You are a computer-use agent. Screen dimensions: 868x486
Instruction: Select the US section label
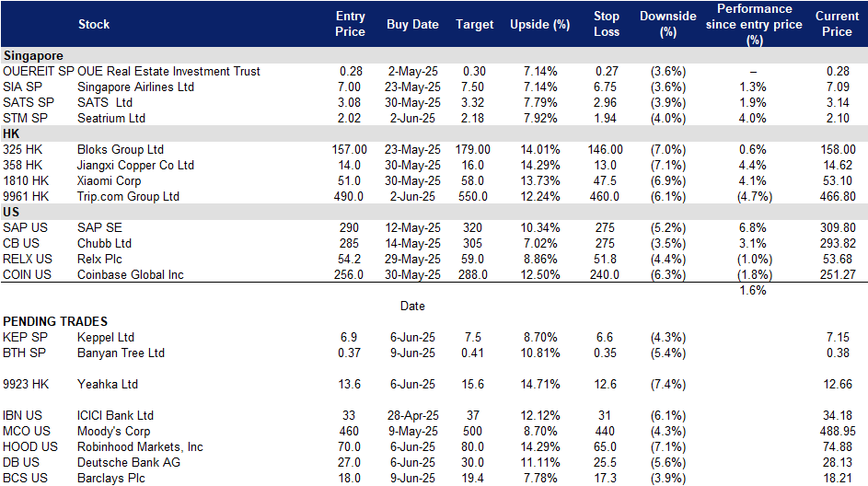11,212
